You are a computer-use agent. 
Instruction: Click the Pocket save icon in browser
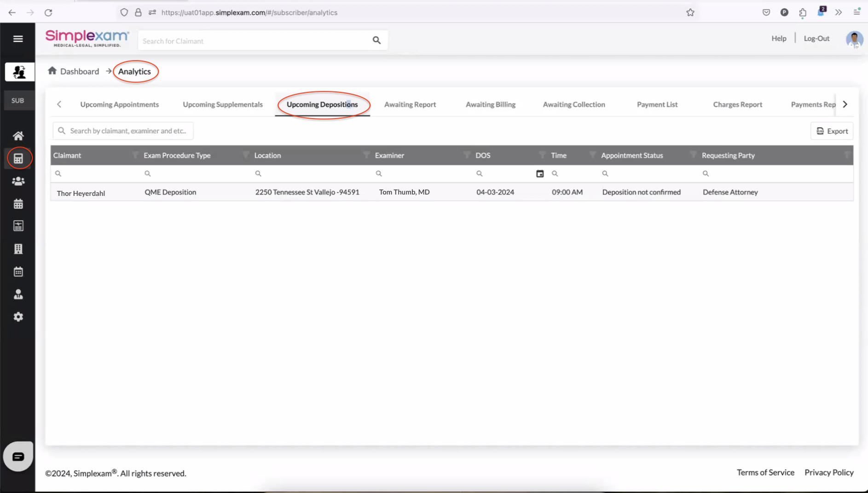(766, 12)
